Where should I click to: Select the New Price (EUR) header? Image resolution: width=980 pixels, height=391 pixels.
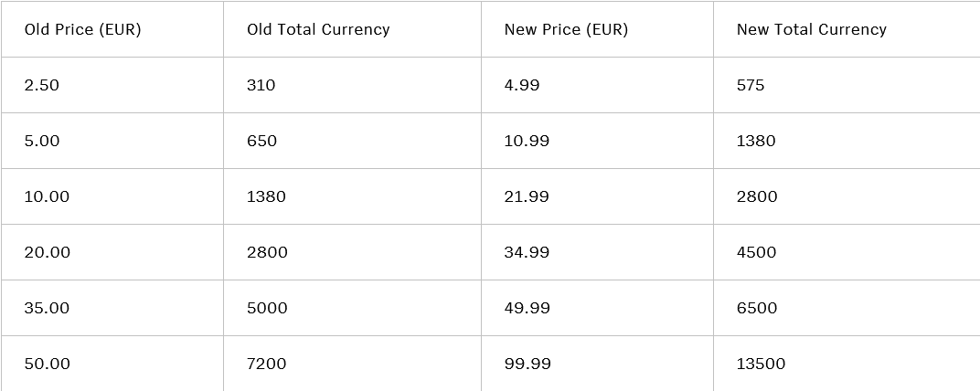coord(566,29)
